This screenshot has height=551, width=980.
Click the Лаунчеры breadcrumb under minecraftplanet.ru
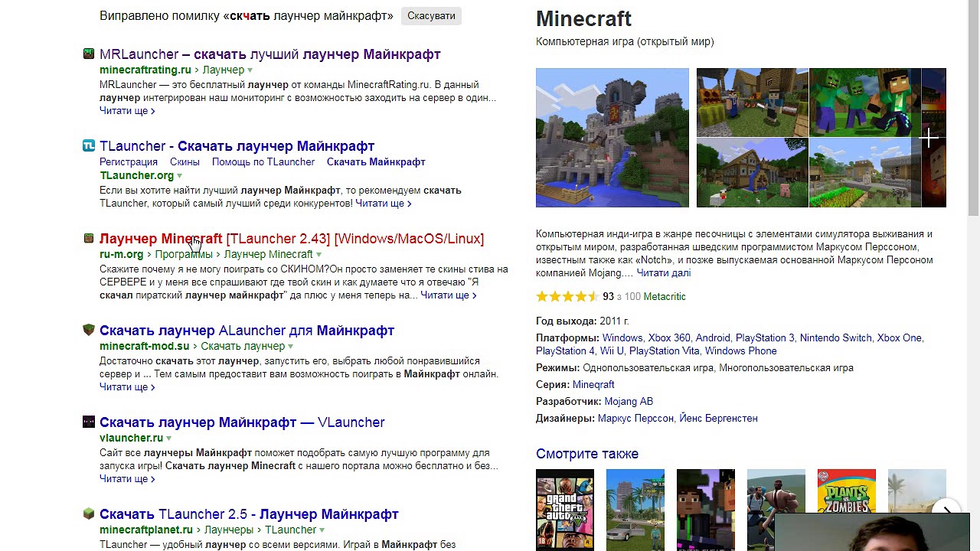click(x=229, y=530)
